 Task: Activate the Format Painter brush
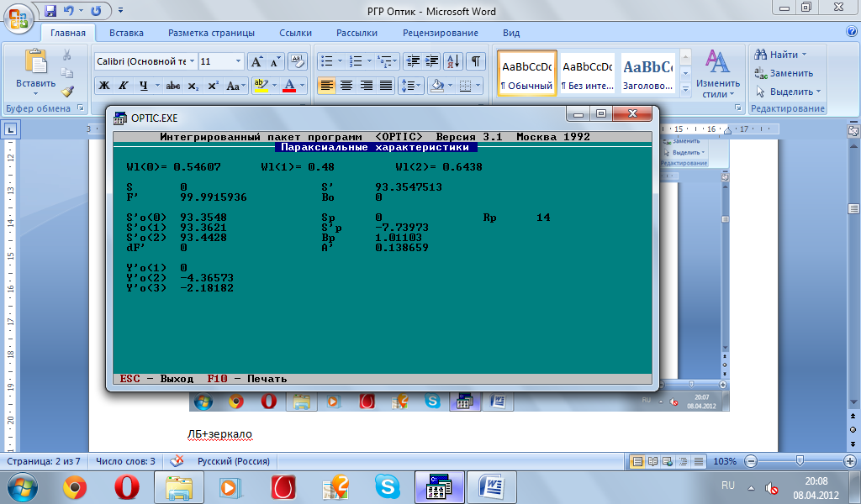[67, 91]
